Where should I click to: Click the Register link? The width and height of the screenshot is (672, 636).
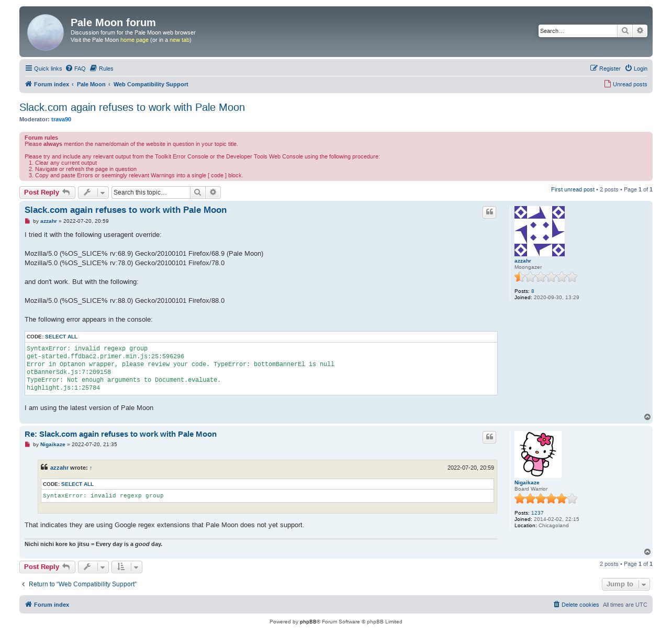coord(605,69)
